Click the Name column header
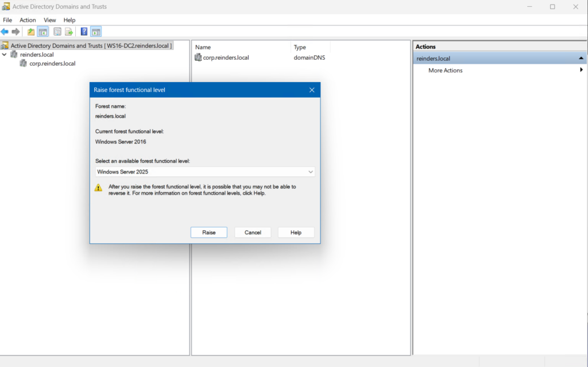The image size is (588, 367). pos(203,47)
